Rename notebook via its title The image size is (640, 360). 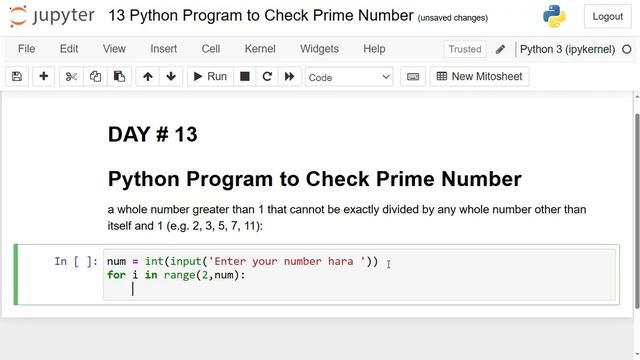261,16
